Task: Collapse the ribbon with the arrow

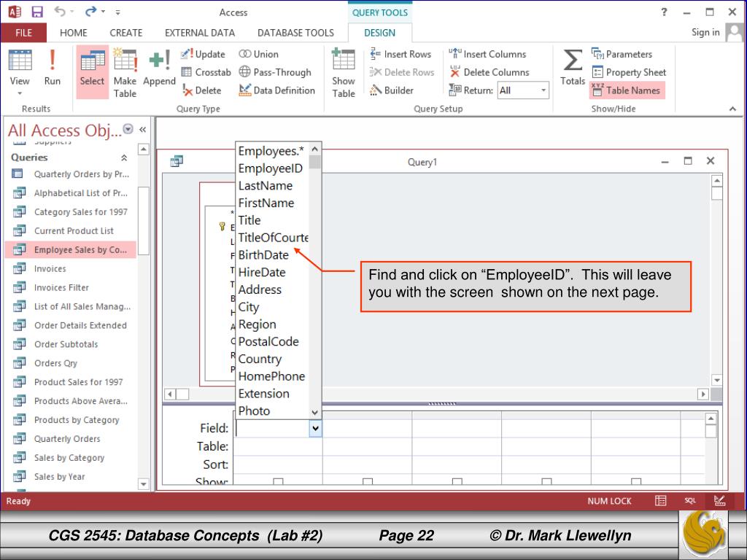Action: 732,109
